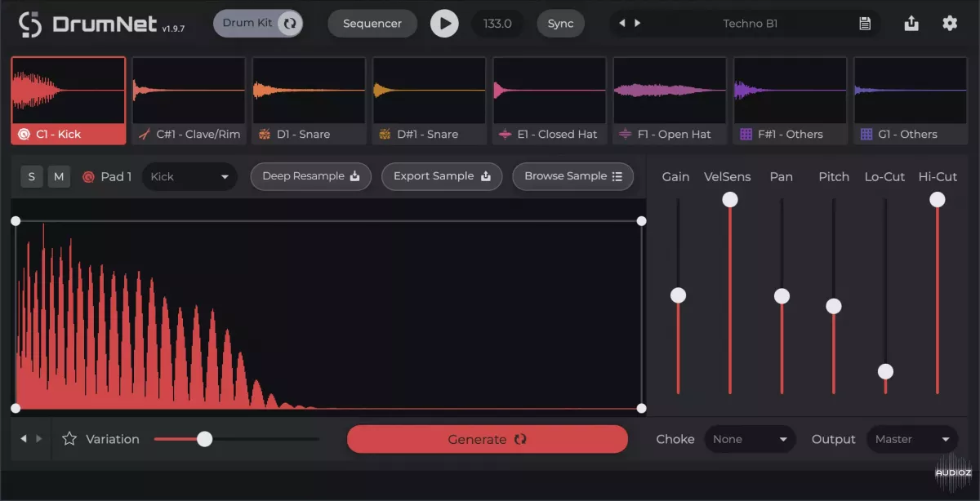This screenshot has height=501, width=980.
Task: Click the grid icon on G1 pad
Action: [866, 134]
